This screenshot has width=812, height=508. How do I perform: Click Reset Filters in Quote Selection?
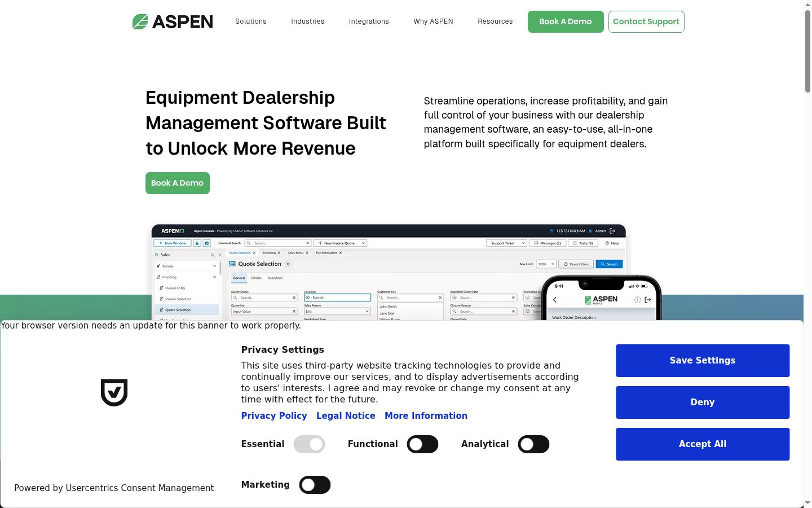click(x=576, y=264)
